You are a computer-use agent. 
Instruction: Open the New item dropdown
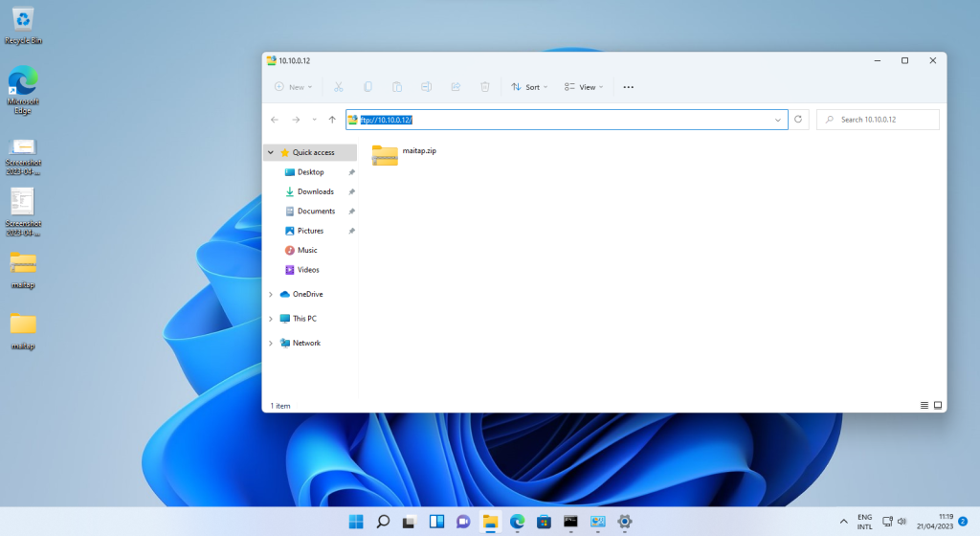click(x=293, y=87)
